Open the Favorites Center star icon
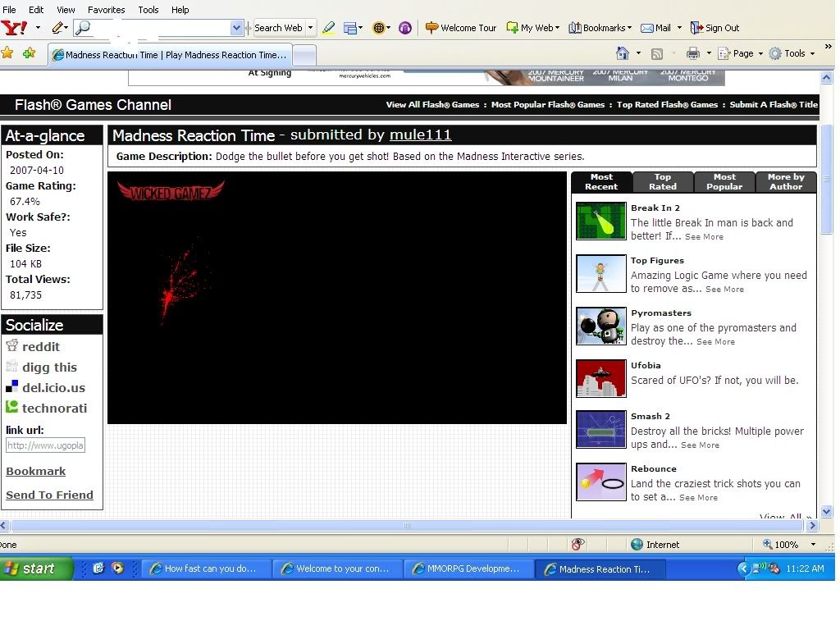The width and height of the screenshot is (840, 630). 7,53
